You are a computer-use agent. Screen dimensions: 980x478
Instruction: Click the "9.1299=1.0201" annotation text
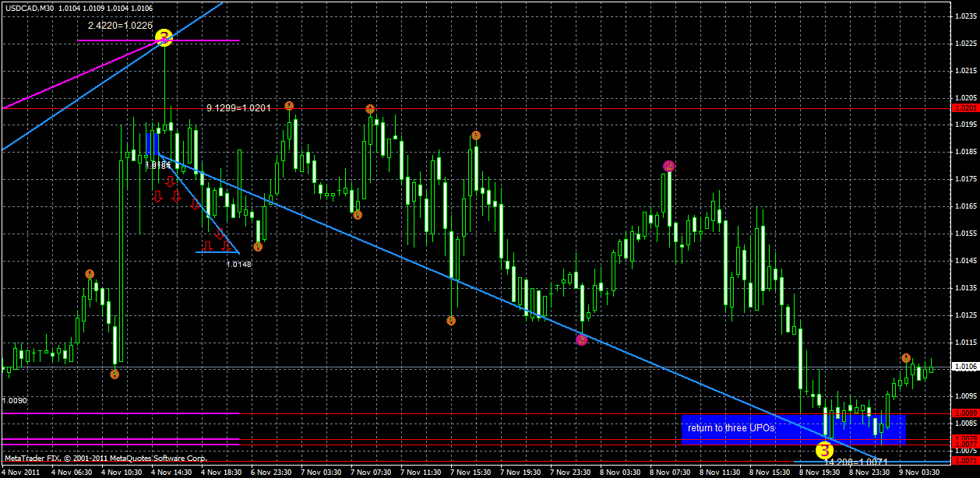[x=238, y=108]
